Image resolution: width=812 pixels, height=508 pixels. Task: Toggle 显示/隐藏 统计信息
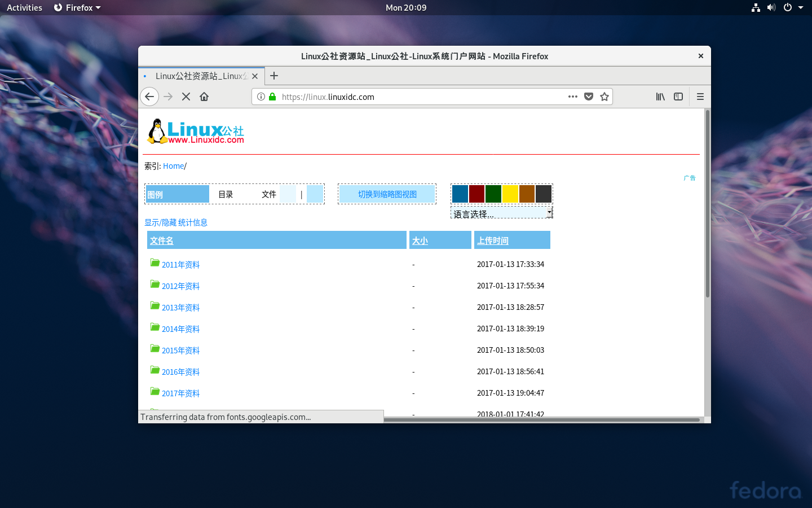tap(176, 222)
